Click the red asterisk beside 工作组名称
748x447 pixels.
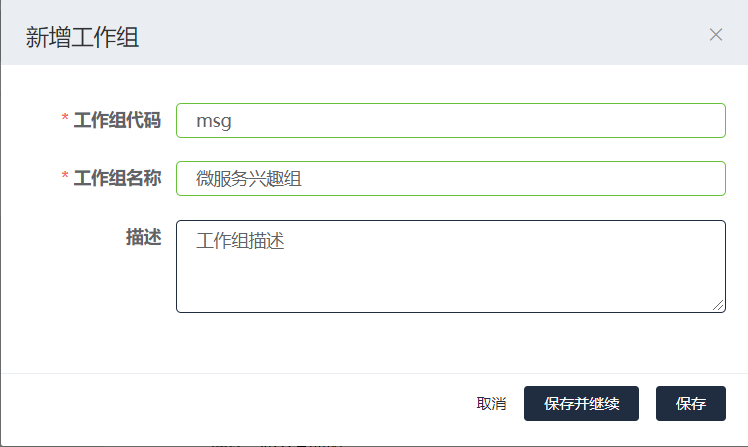coord(65,178)
